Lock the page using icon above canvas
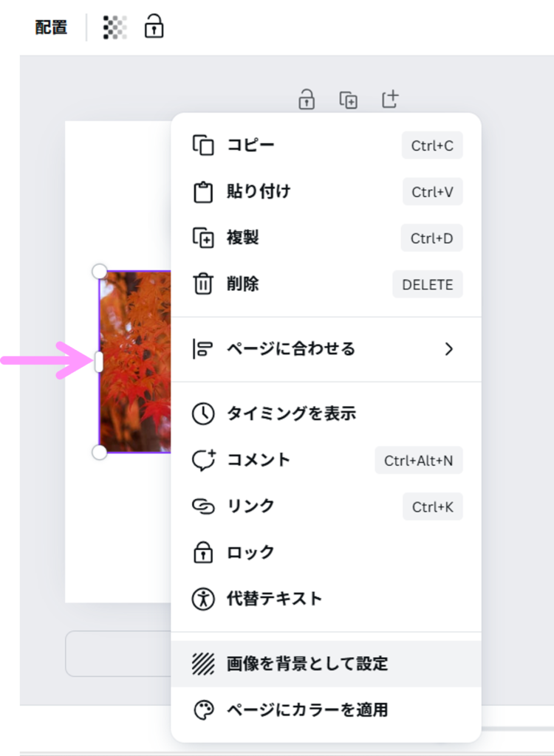This screenshot has height=756, width=554. [307, 100]
